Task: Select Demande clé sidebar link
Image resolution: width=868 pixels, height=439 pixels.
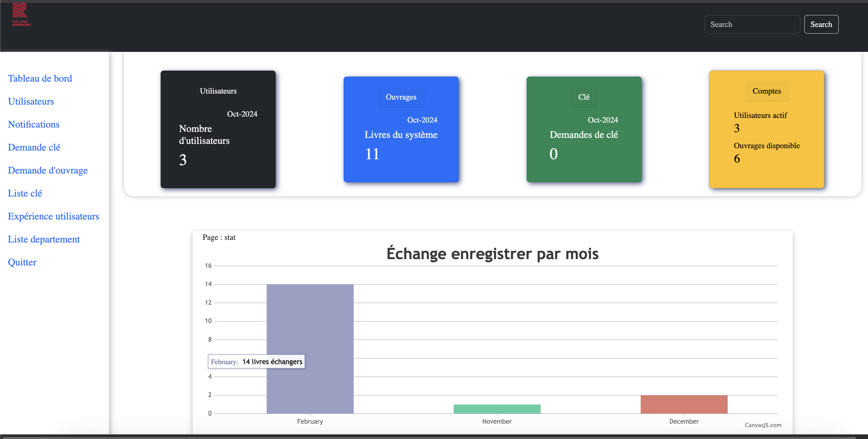Action: (x=34, y=147)
